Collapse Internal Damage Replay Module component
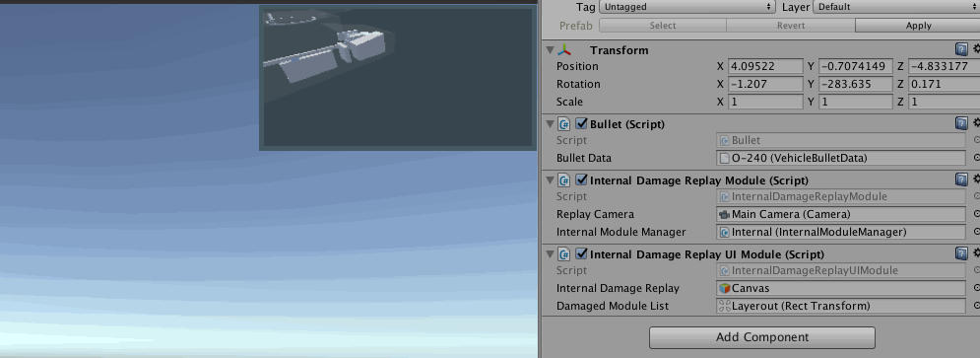 (550, 180)
